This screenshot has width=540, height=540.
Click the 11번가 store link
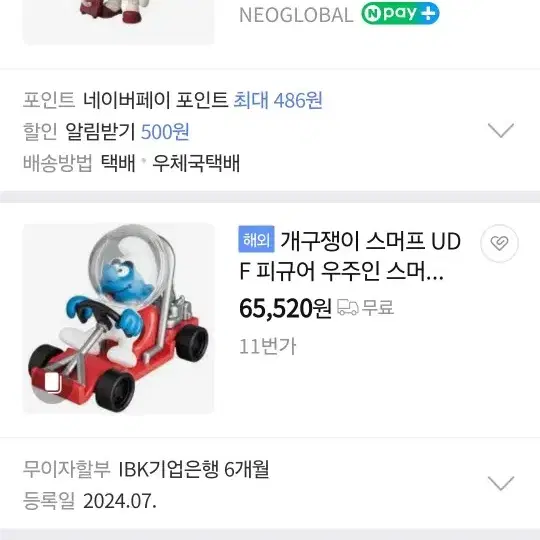click(x=268, y=346)
